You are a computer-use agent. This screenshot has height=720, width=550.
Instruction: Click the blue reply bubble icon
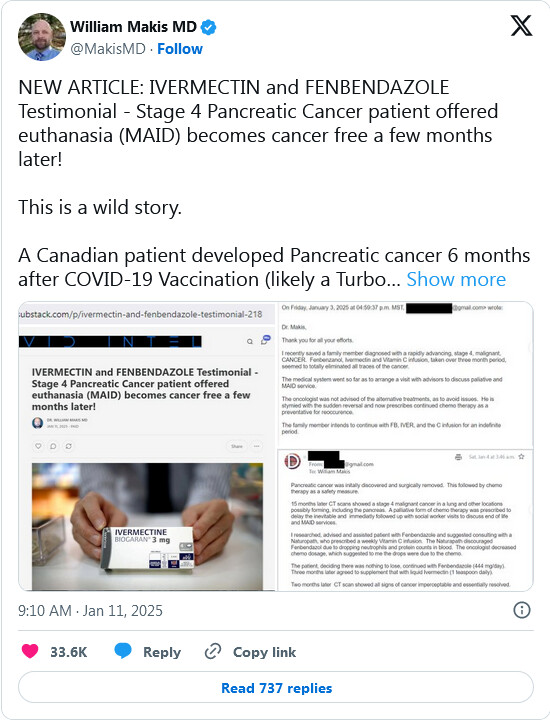click(123, 651)
